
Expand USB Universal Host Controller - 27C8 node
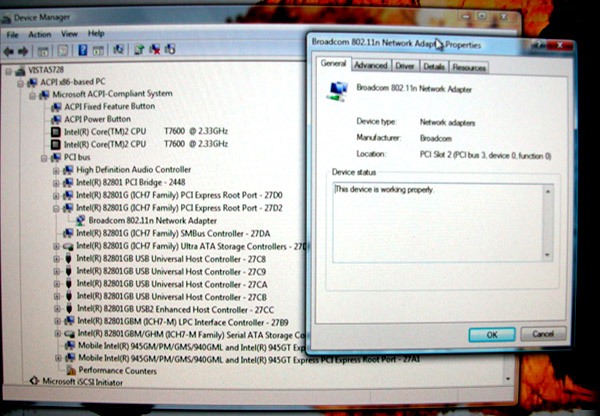pos(57,259)
